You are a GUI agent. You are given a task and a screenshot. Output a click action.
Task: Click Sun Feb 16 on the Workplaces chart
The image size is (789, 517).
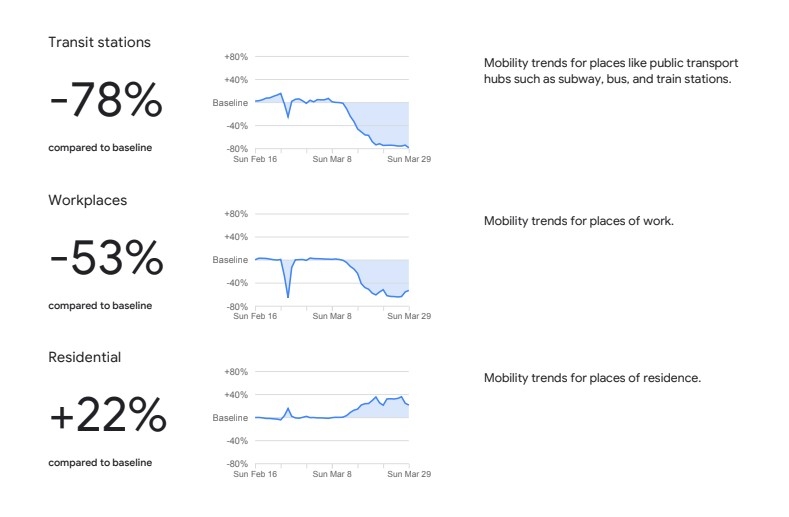255,316
